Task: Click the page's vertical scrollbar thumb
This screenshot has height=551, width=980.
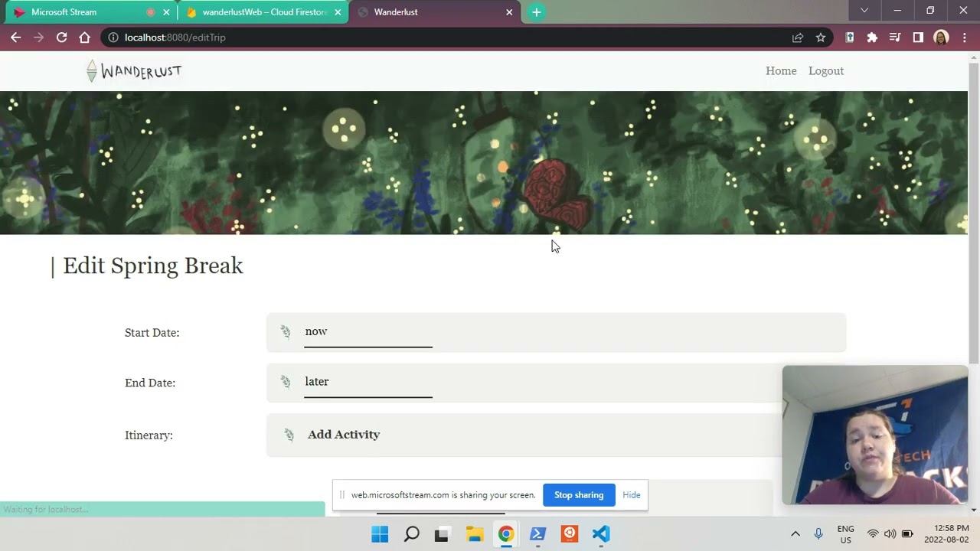Action: tap(974, 213)
